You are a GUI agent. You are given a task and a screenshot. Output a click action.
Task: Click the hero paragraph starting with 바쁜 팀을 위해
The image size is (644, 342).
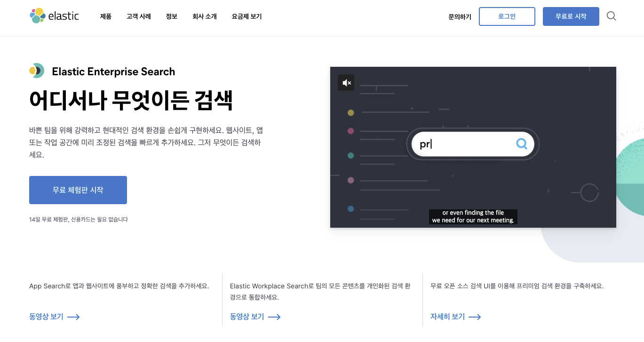(x=145, y=142)
